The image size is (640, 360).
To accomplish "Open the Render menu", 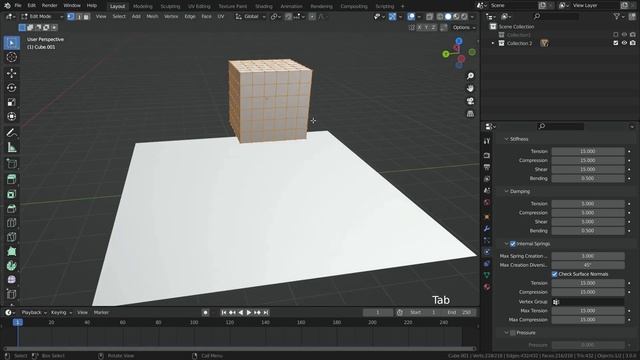I will tap(49, 6).
